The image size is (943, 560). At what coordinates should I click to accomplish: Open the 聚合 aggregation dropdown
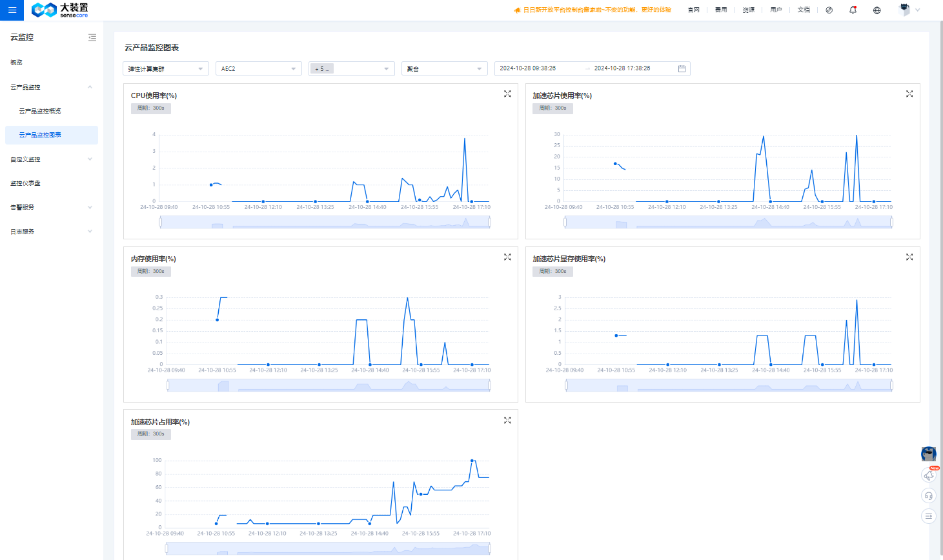click(444, 69)
